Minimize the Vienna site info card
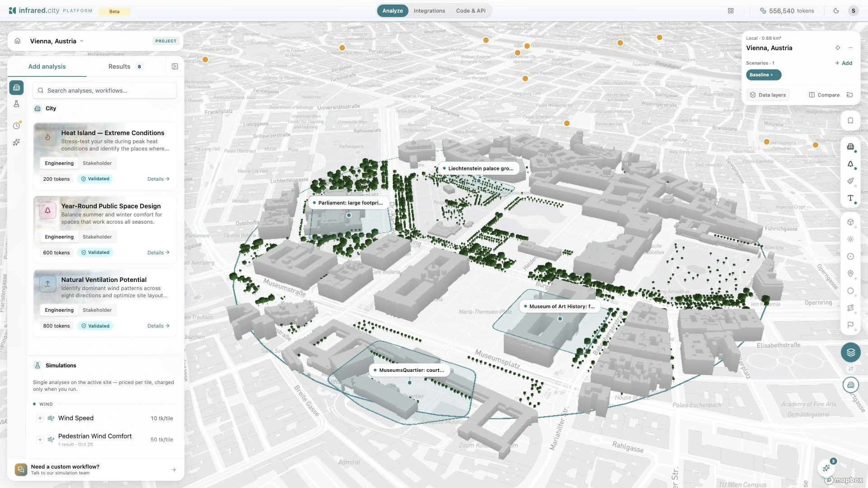This screenshot has width=868, height=488. click(850, 48)
